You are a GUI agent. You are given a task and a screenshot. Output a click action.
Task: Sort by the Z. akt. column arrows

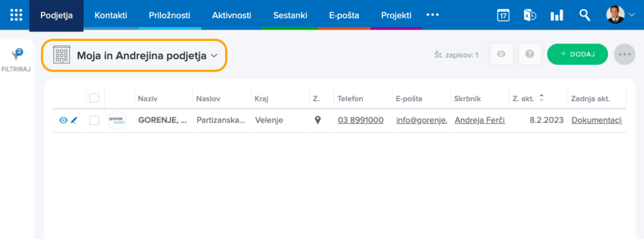tap(541, 98)
